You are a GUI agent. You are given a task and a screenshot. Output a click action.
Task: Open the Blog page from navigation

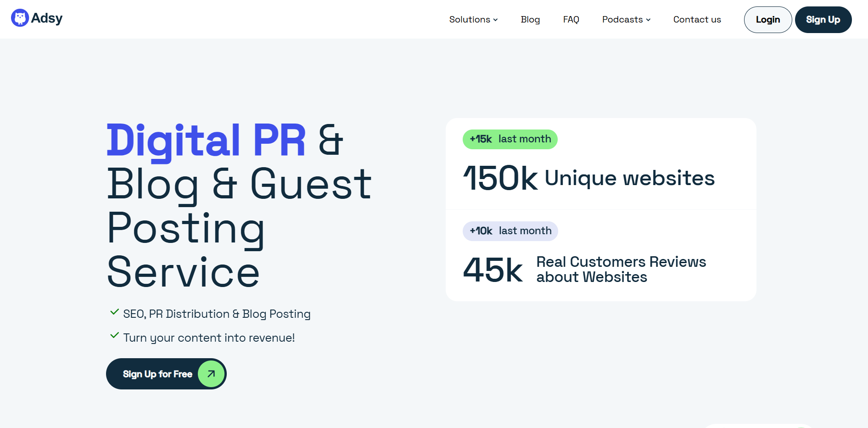530,19
